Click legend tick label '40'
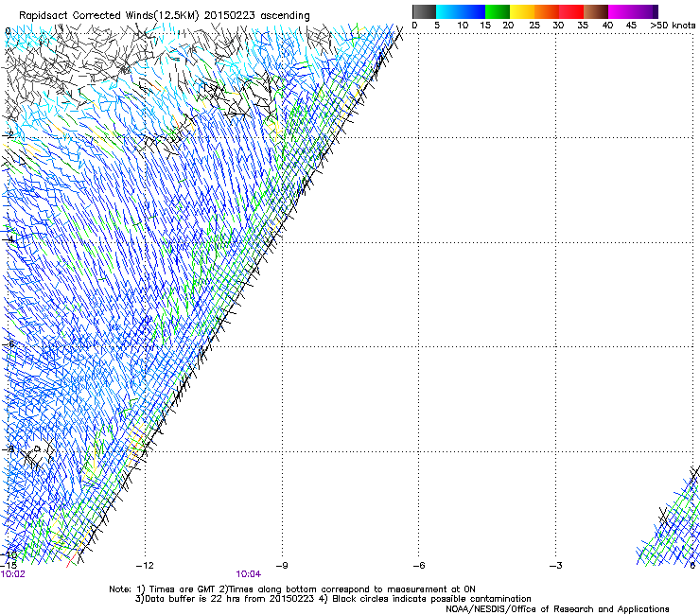The width and height of the screenshot is (700, 615). tap(607, 26)
